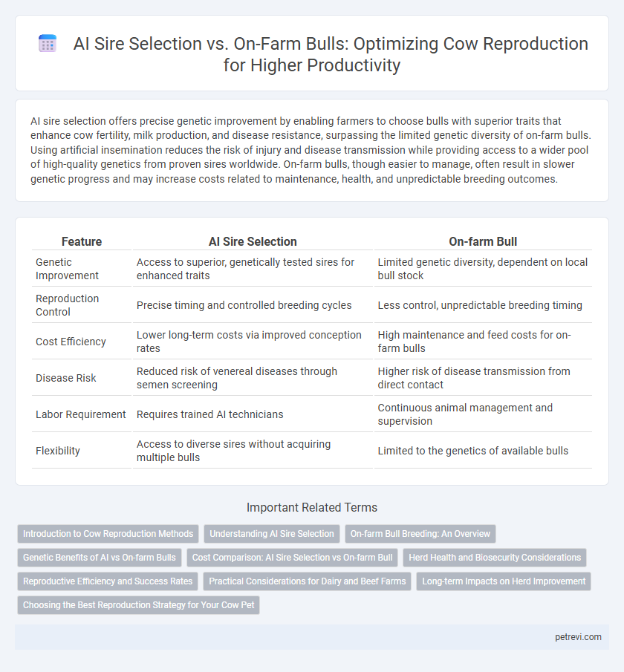
Task: Select 'Choosing the Best Reproduction Strategy' tag
Action: click(138, 605)
